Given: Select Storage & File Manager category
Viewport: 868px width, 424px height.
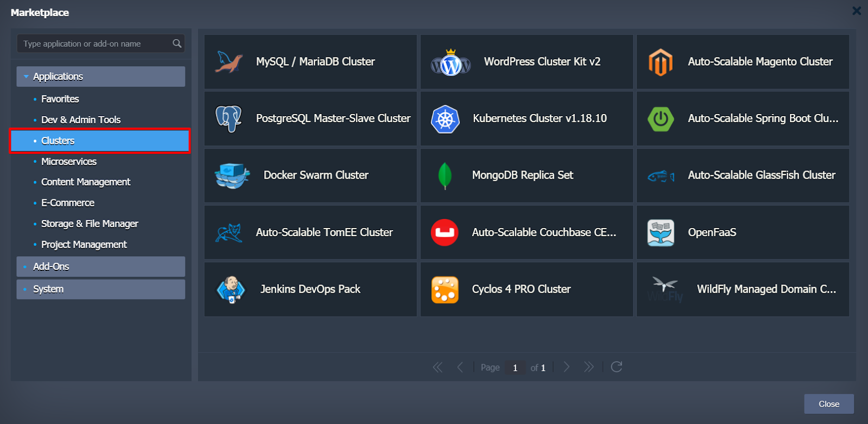Looking at the screenshot, I should pos(90,224).
